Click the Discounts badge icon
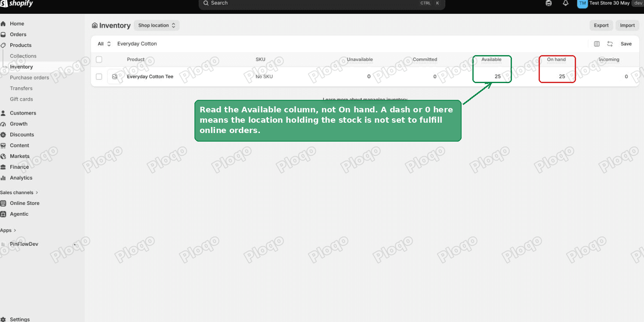 pyautogui.click(x=3, y=135)
